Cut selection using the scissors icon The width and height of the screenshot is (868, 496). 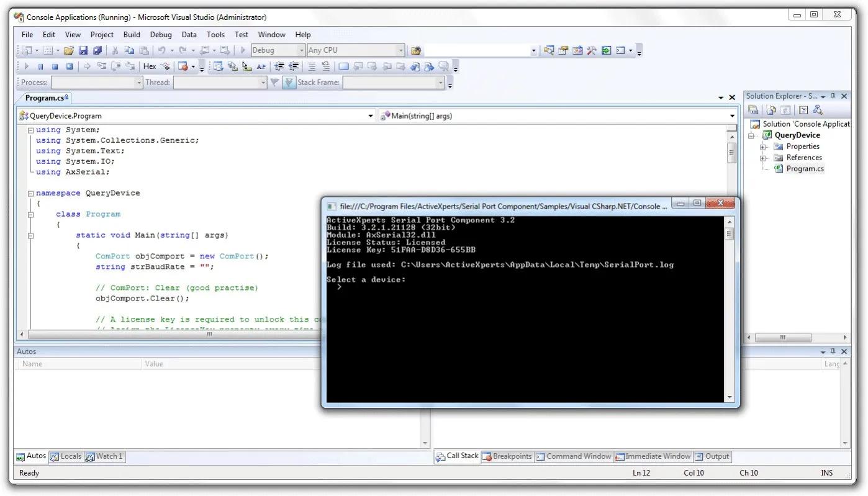pyautogui.click(x=115, y=50)
